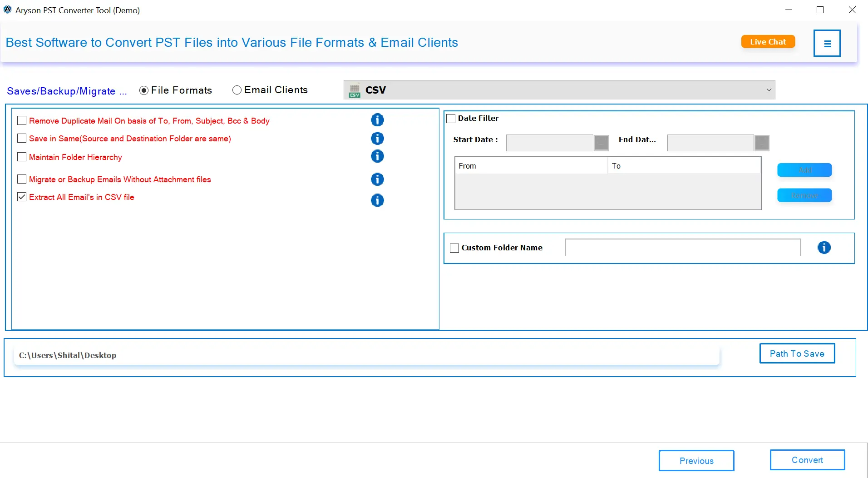Click the info icon beside Extract All Email's
This screenshot has width=868, height=478.
(377, 200)
